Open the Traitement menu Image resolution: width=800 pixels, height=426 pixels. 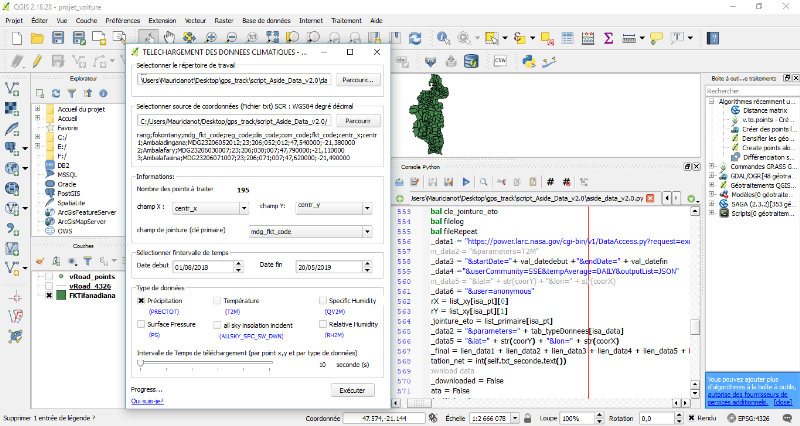point(344,19)
